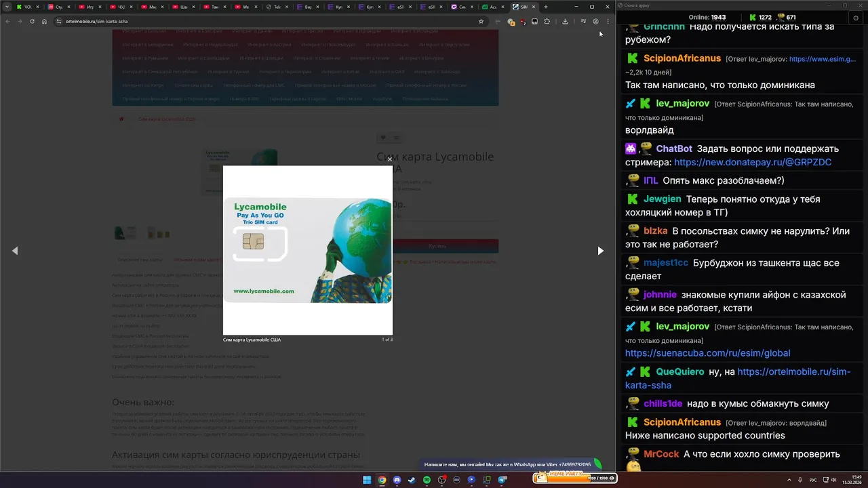Viewport: 868px width, 488px height.
Task: Open media controls in Chrome toolbar
Action: [583, 21]
